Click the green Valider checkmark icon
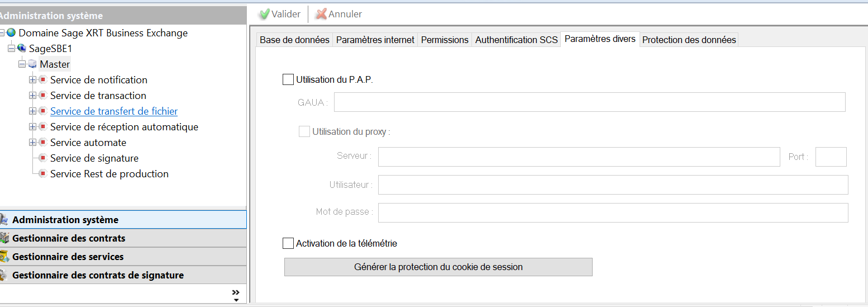 264,15
